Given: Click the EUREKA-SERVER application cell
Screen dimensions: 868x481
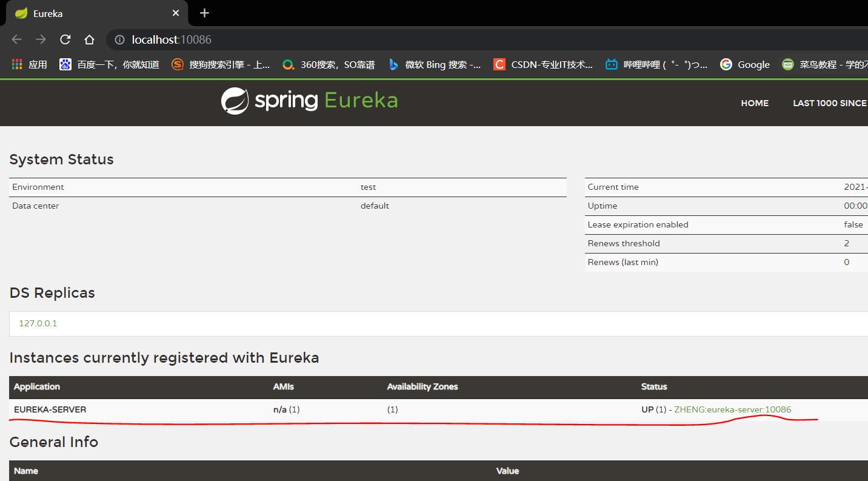Looking at the screenshot, I should [50, 409].
